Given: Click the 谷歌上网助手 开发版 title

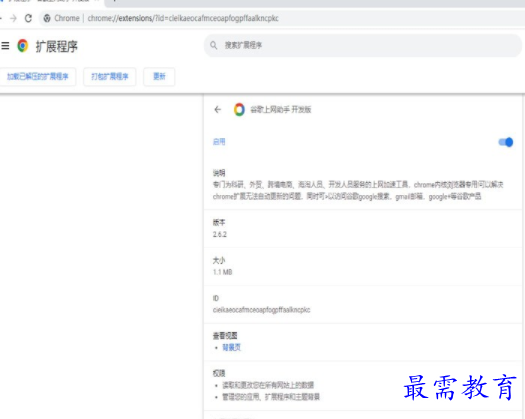Looking at the screenshot, I should click(x=281, y=110).
